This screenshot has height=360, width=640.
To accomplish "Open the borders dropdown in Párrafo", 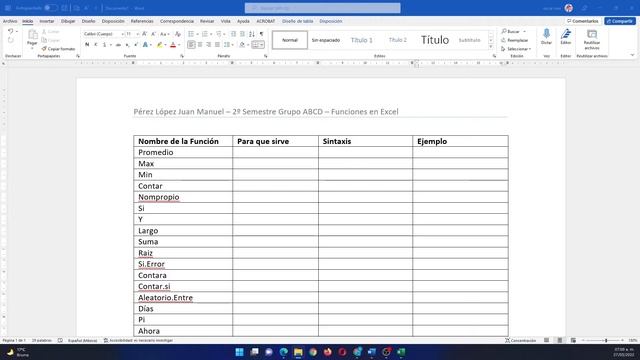I will click(x=261, y=45).
